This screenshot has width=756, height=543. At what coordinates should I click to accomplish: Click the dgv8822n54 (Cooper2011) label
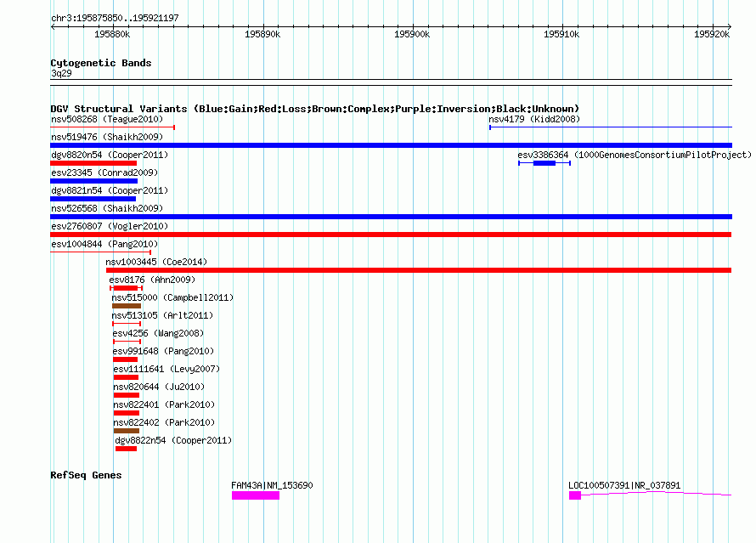pyautogui.click(x=173, y=440)
